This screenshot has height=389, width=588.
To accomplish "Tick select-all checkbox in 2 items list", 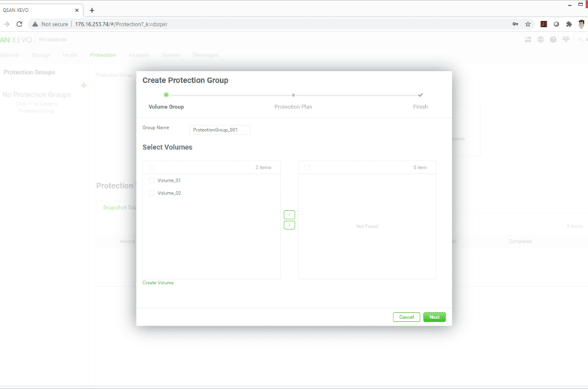I will tap(152, 167).
